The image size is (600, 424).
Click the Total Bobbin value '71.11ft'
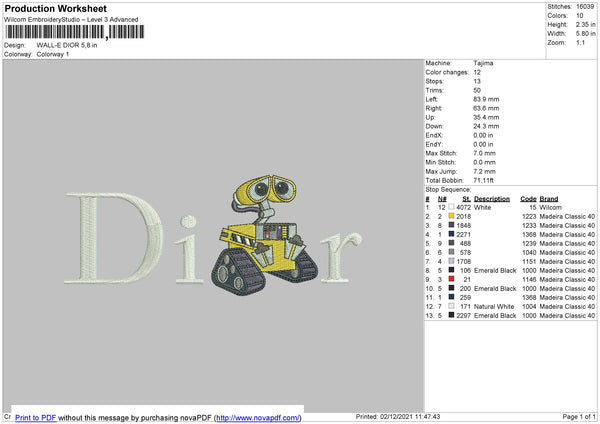(483, 180)
